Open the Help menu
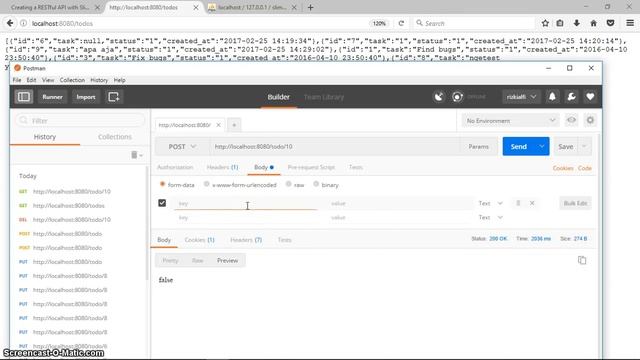The width and height of the screenshot is (640, 360). (120, 80)
